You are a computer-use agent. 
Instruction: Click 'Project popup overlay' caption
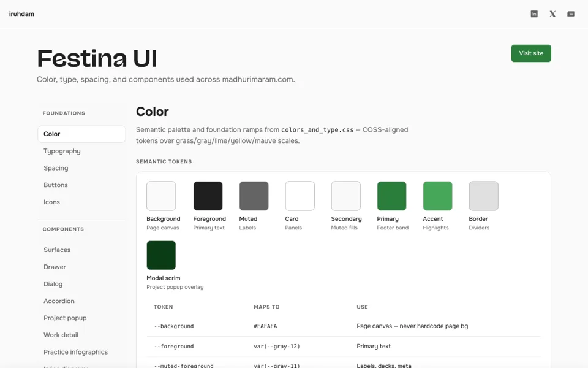(175, 287)
